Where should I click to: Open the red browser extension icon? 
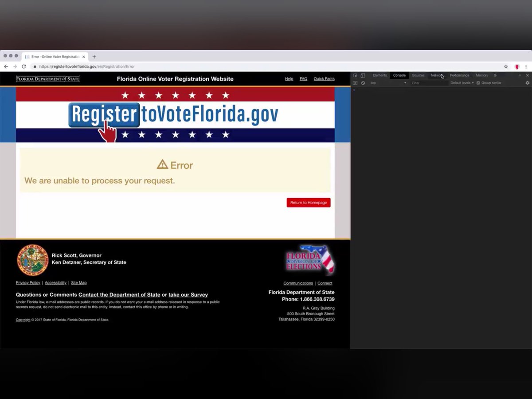pyautogui.click(x=517, y=66)
